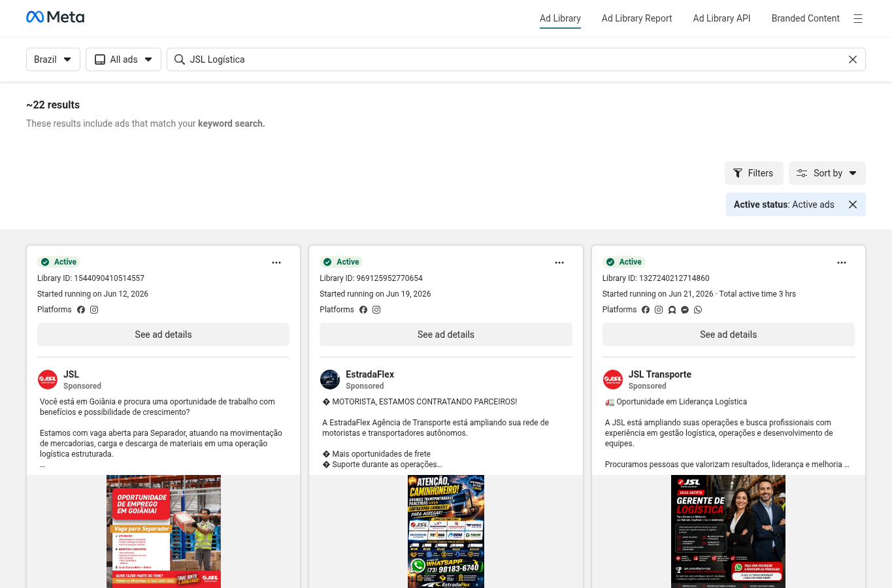Viewport: 892px width, 588px height.
Task: Open the EstradaFlex advertiser page link
Action: [370, 374]
